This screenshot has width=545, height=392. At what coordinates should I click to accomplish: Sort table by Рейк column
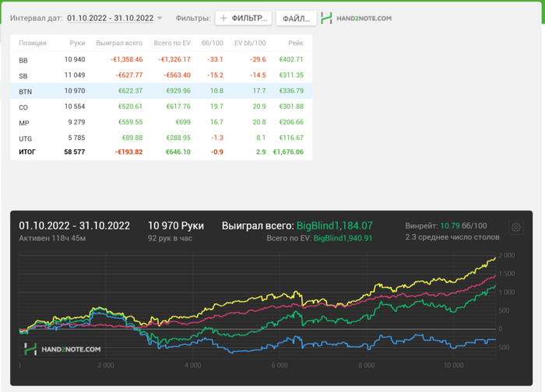tap(295, 44)
